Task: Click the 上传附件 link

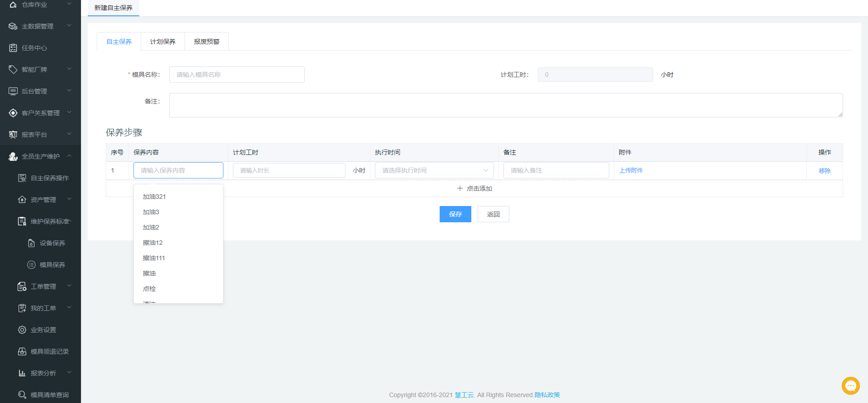Action: 631,170
